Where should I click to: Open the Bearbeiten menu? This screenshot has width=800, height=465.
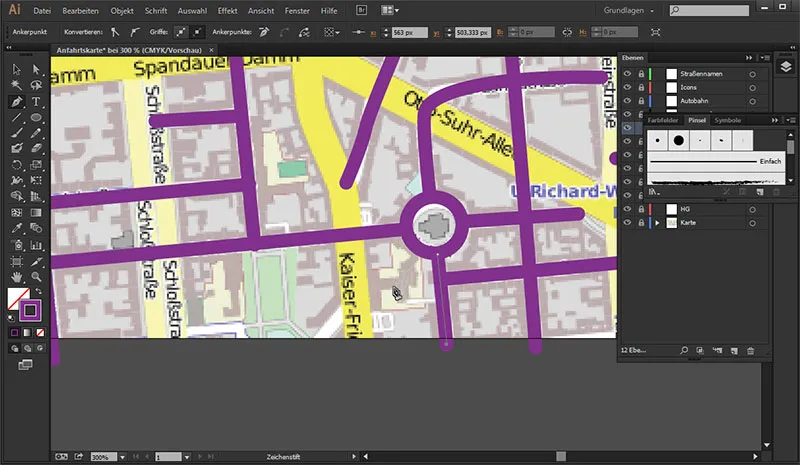click(80, 10)
